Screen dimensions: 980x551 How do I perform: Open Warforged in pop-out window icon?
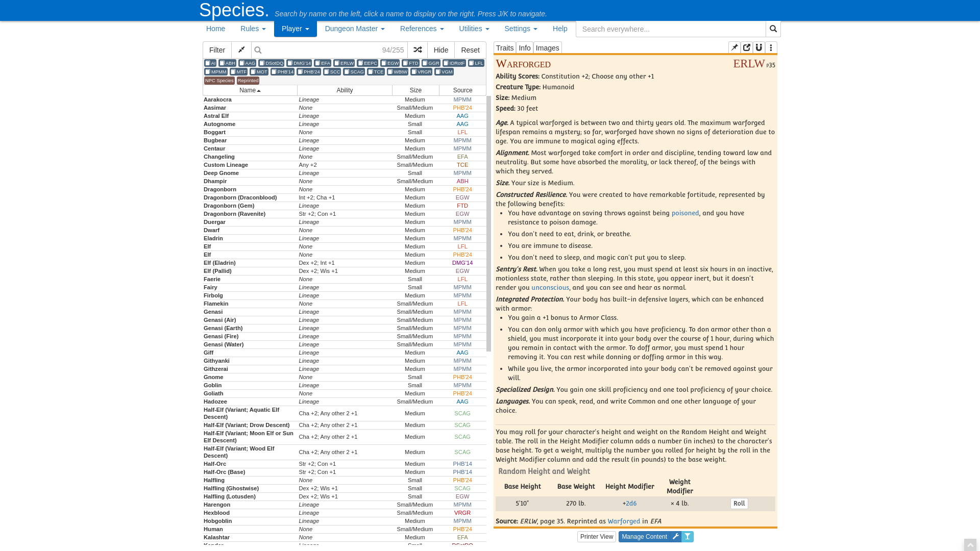[x=747, y=48]
